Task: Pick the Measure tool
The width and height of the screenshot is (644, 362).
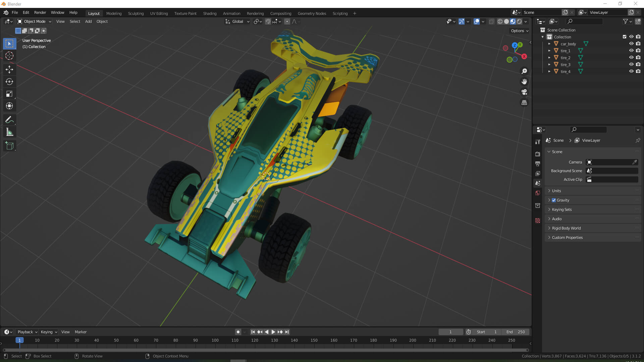Action: [9, 132]
